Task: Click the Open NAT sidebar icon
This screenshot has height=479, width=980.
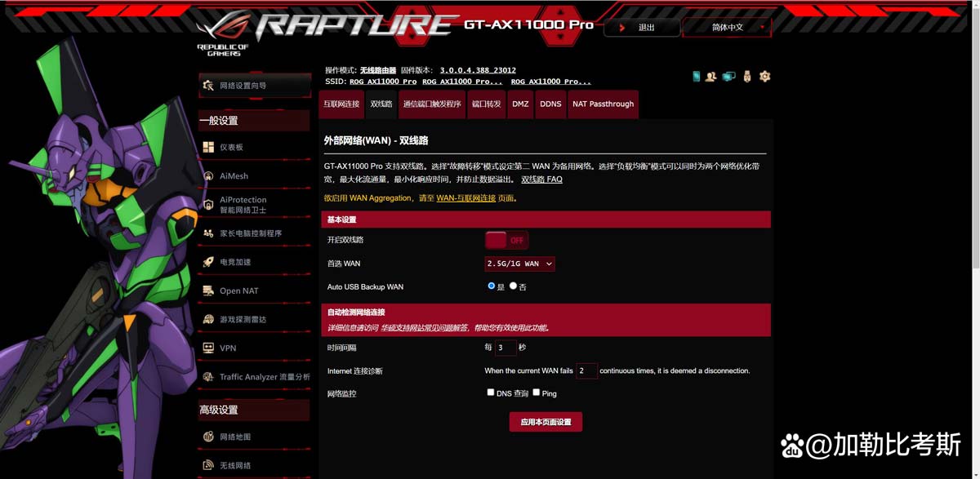Action: click(x=208, y=291)
